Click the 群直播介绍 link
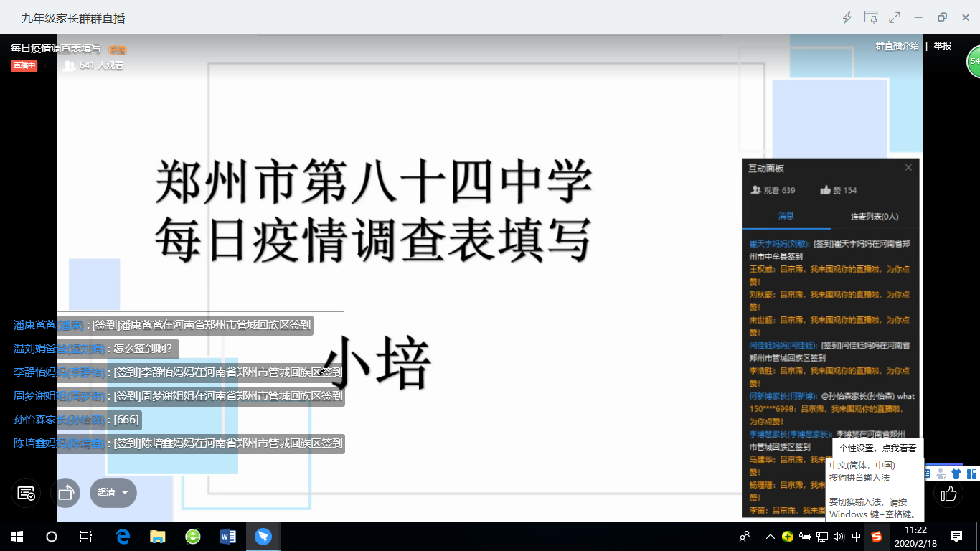 [897, 45]
